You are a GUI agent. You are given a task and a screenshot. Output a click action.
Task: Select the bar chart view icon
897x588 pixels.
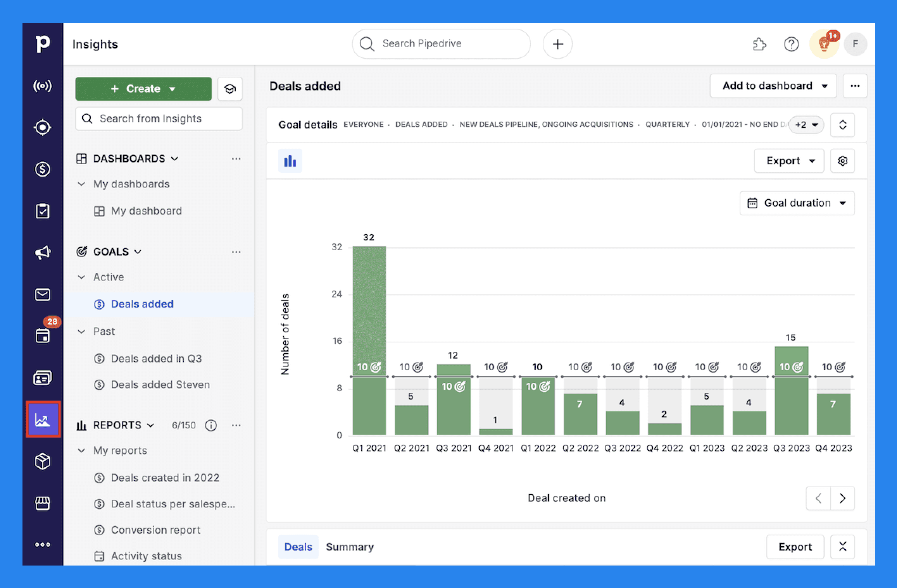[290, 161]
